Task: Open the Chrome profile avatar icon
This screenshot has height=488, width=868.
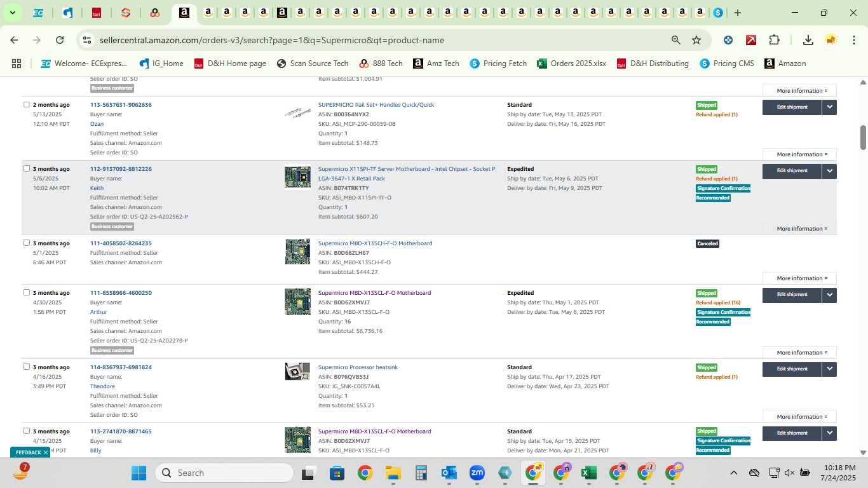Action: (831, 40)
